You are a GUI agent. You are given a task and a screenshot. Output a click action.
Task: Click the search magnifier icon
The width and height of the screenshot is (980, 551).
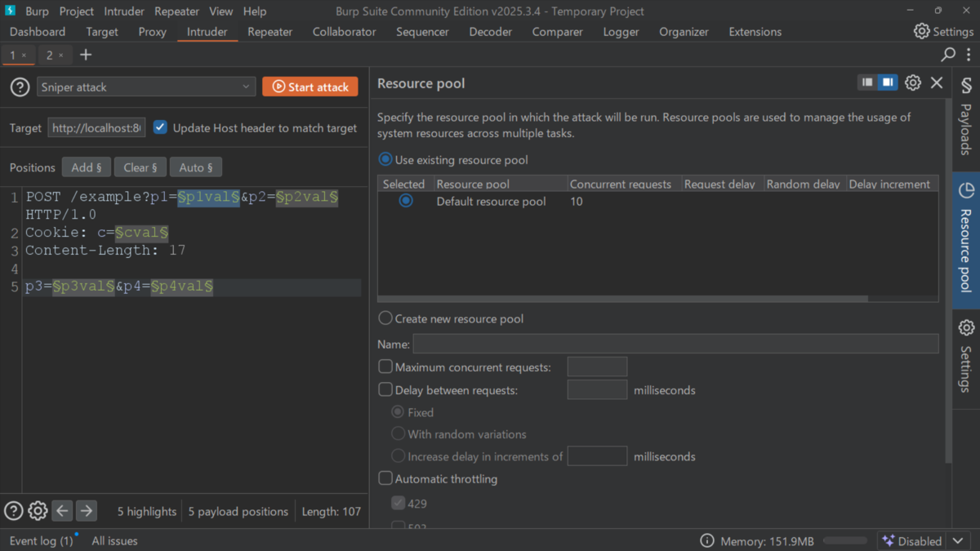(x=948, y=55)
